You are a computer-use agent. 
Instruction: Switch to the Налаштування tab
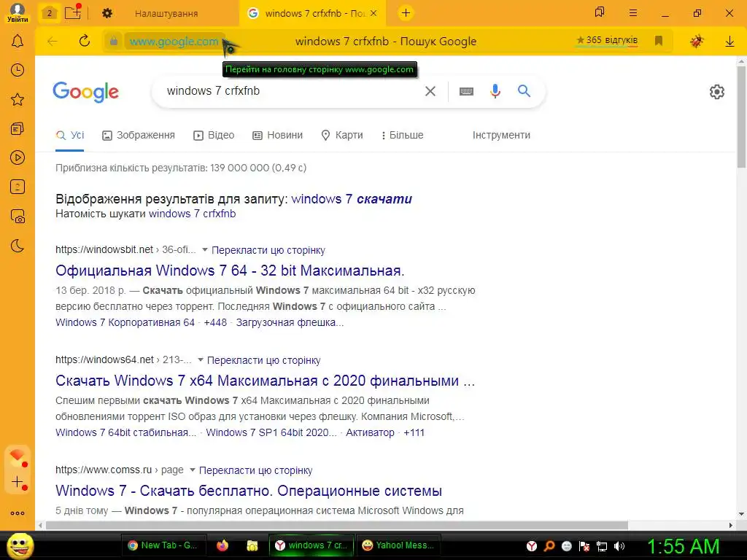click(x=166, y=13)
